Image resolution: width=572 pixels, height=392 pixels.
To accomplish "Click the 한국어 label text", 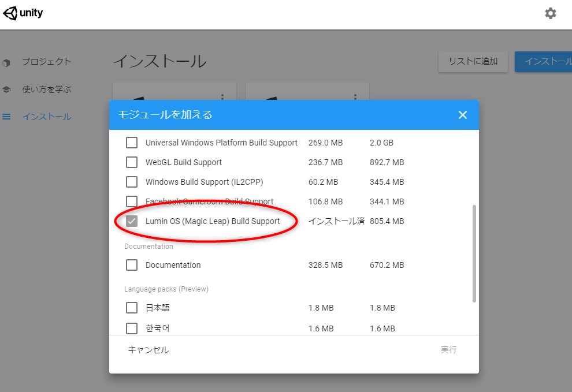I will (x=158, y=328).
